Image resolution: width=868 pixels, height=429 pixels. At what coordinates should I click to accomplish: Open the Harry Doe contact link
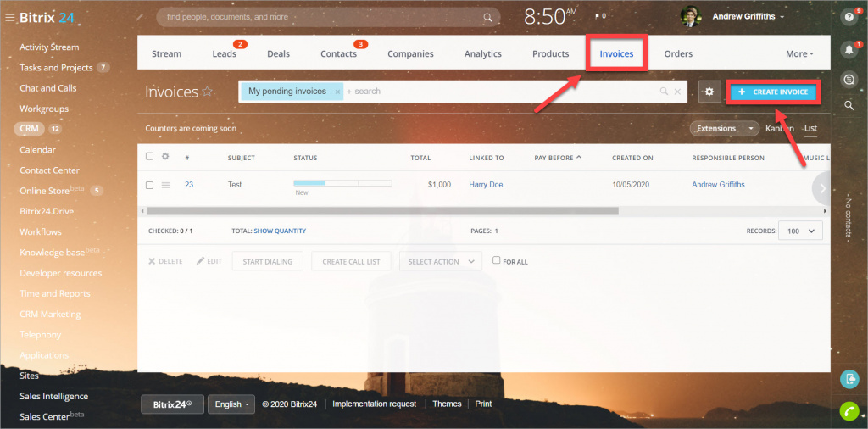(486, 185)
